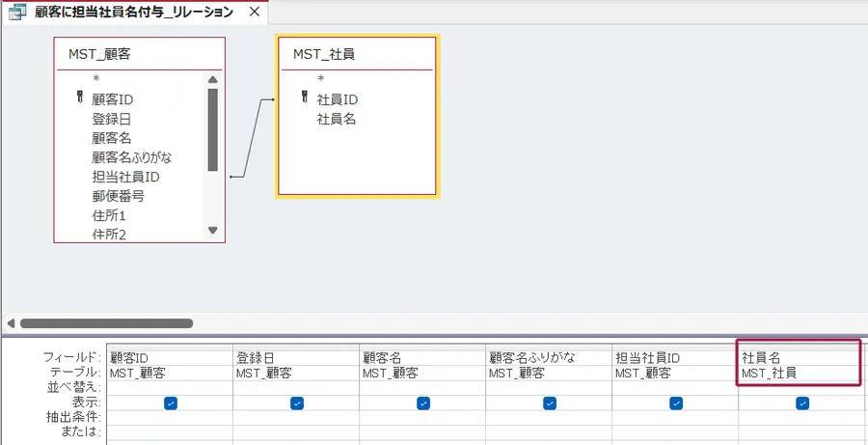
Task: Toggle 表示 checkbox for 登録日 column
Action: [x=296, y=403]
